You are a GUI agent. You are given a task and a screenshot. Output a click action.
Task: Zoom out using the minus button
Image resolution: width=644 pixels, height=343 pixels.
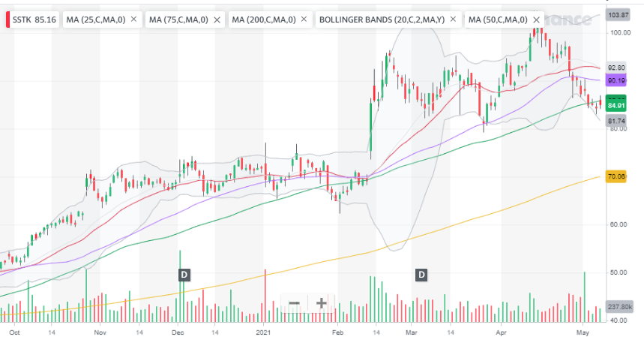(x=295, y=303)
